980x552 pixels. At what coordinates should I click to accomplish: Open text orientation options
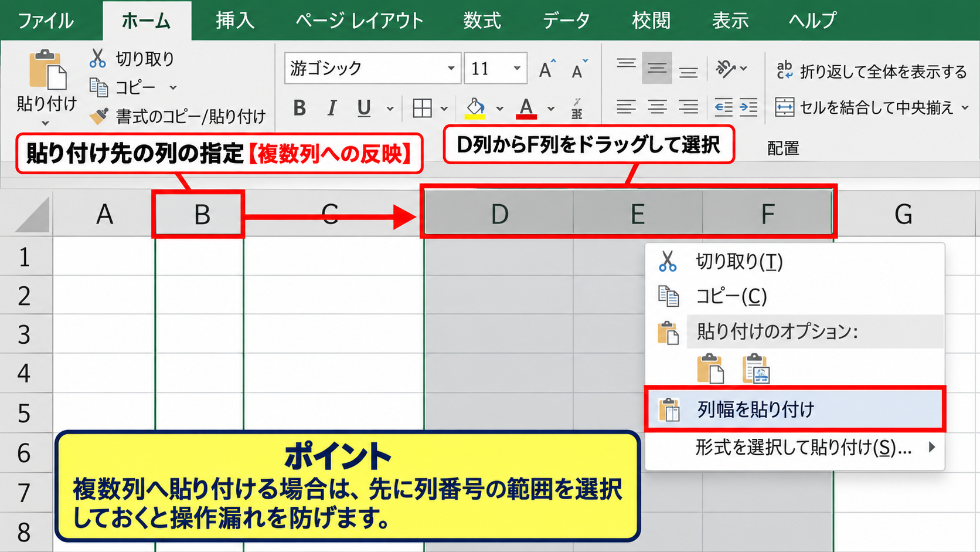click(731, 69)
